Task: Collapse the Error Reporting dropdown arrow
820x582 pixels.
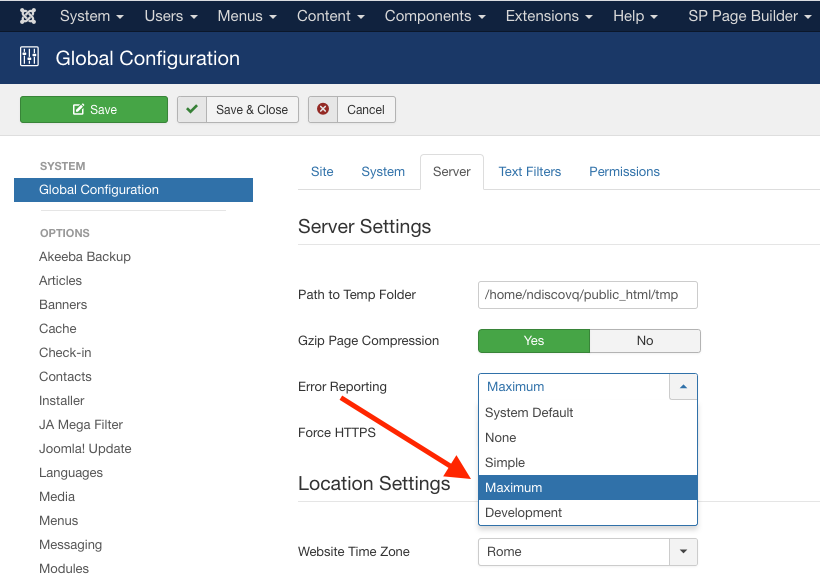Action: [683, 387]
